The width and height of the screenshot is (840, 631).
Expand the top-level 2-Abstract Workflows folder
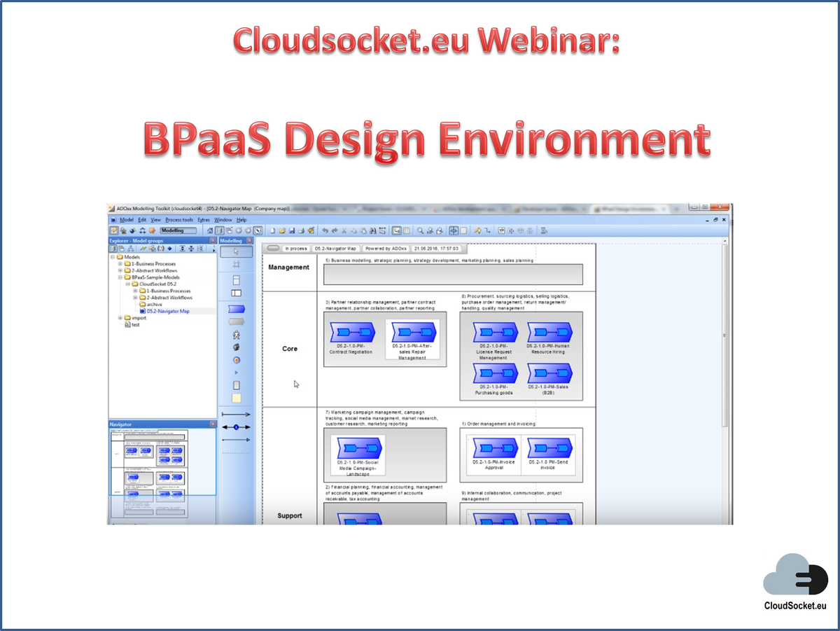point(120,270)
